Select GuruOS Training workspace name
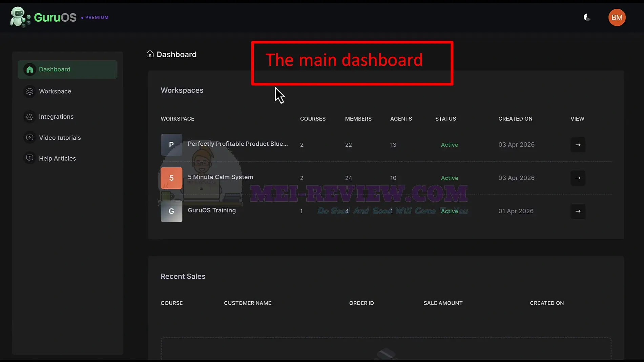 point(212,210)
